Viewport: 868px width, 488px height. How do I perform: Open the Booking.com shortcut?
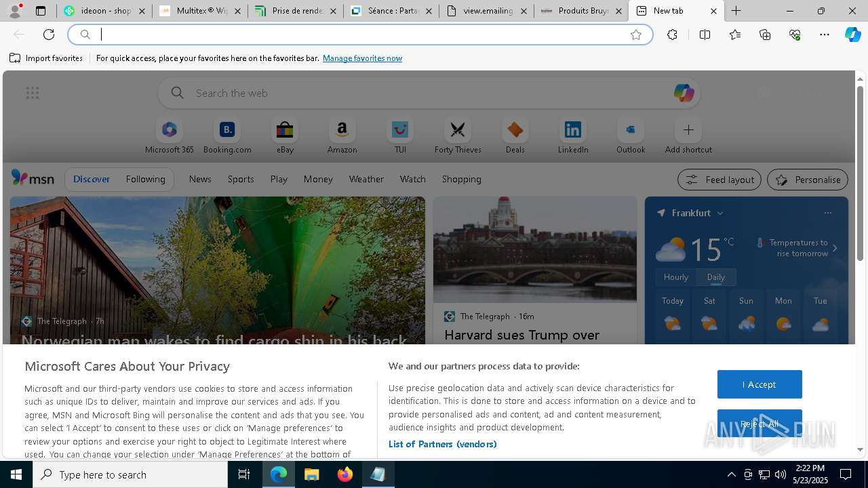click(x=227, y=136)
